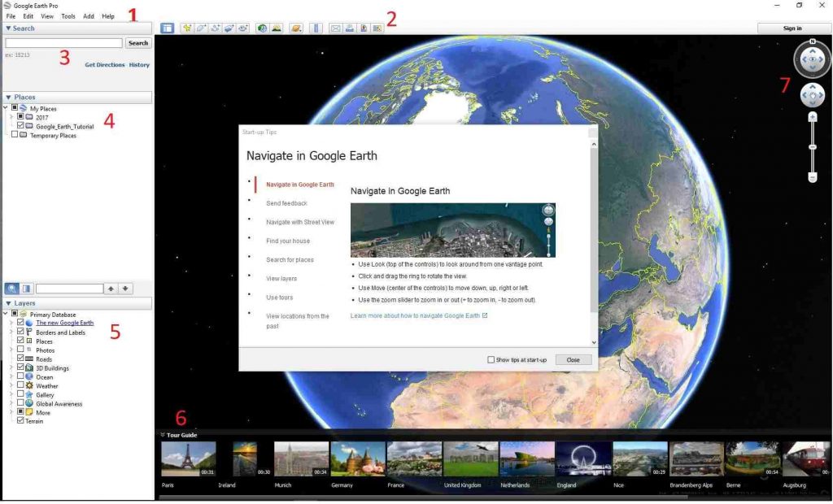Viewport: 833px width, 504px height.
Task: Toggle sunlight across the landscape
Action: coord(275,28)
